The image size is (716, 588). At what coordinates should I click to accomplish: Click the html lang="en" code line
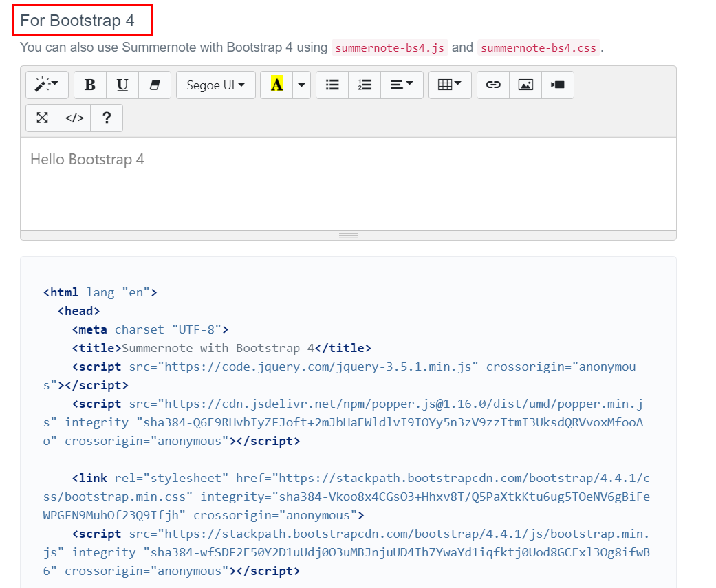100,293
